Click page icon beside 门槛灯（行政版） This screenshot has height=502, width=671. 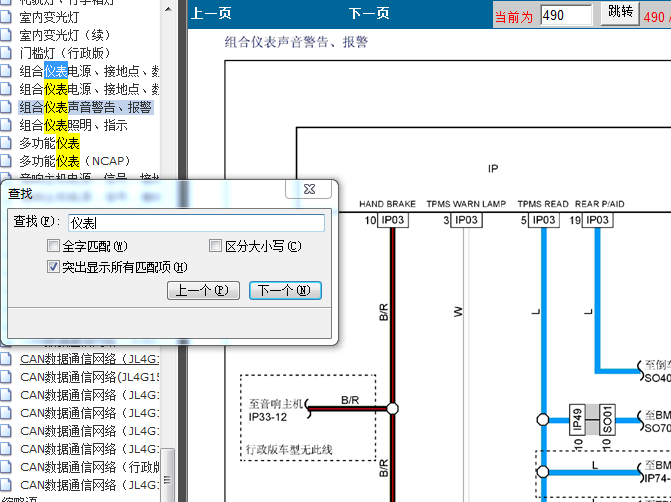[6, 53]
